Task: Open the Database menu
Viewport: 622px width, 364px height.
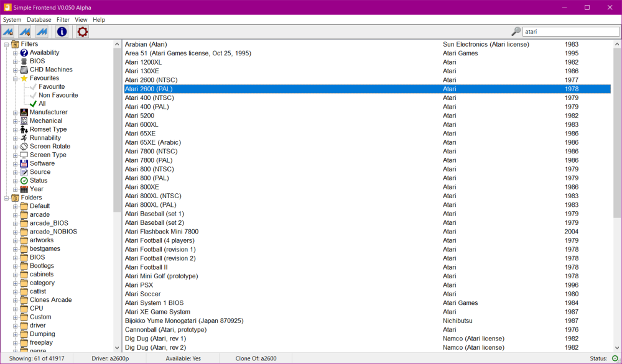Action: click(39, 20)
